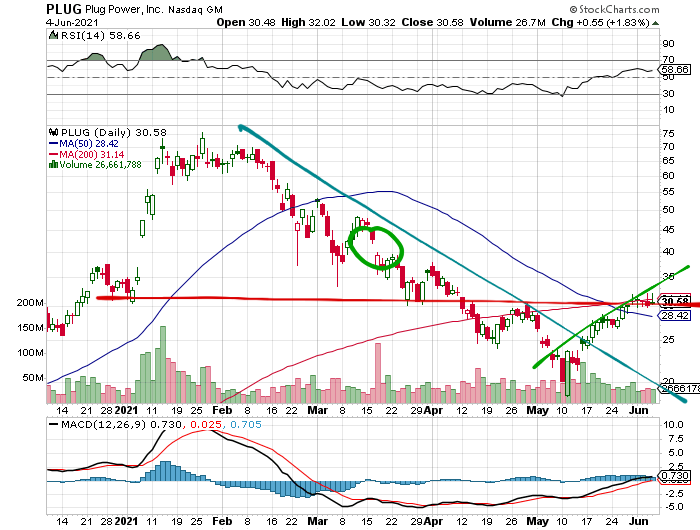This screenshot has width=700, height=530.
Task: Click the 'PLUG (Daily) 30.58' legend
Action: tap(113, 133)
